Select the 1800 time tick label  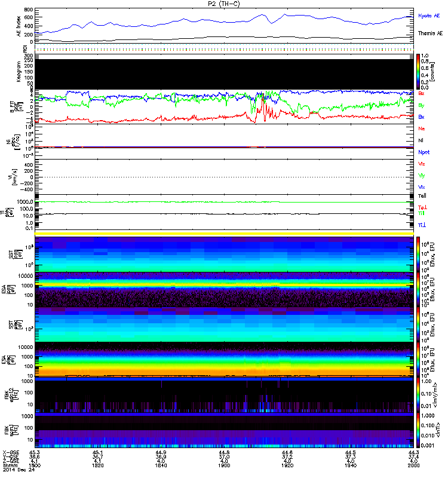point(35,465)
